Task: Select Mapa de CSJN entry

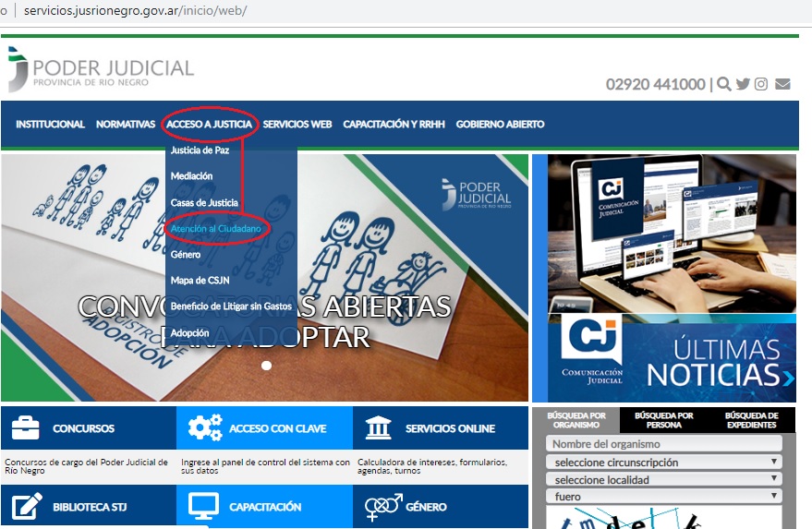Action: [x=200, y=280]
